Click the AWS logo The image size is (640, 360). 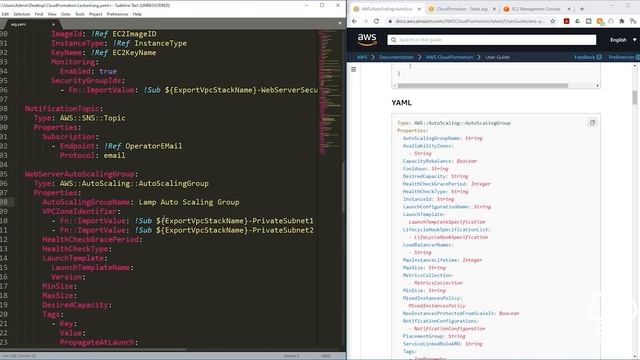[367, 40]
